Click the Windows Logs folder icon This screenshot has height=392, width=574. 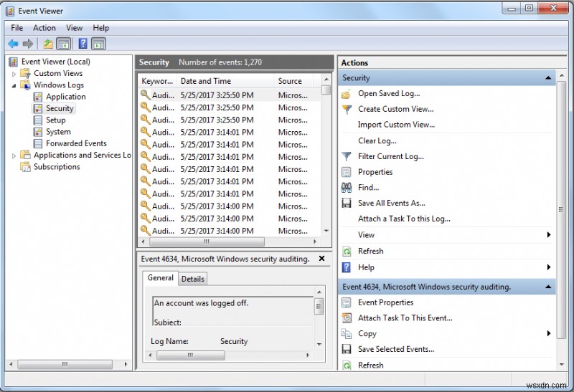point(25,85)
